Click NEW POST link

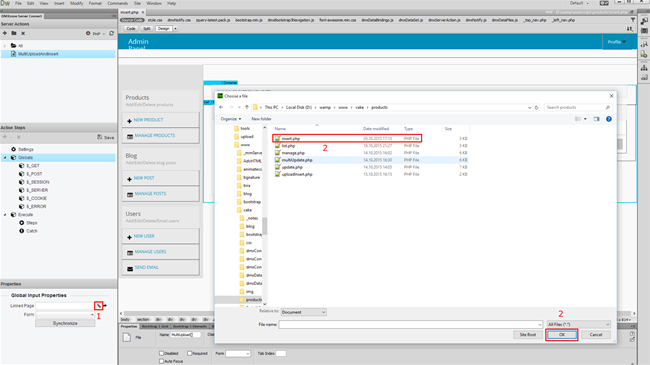coord(144,178)
